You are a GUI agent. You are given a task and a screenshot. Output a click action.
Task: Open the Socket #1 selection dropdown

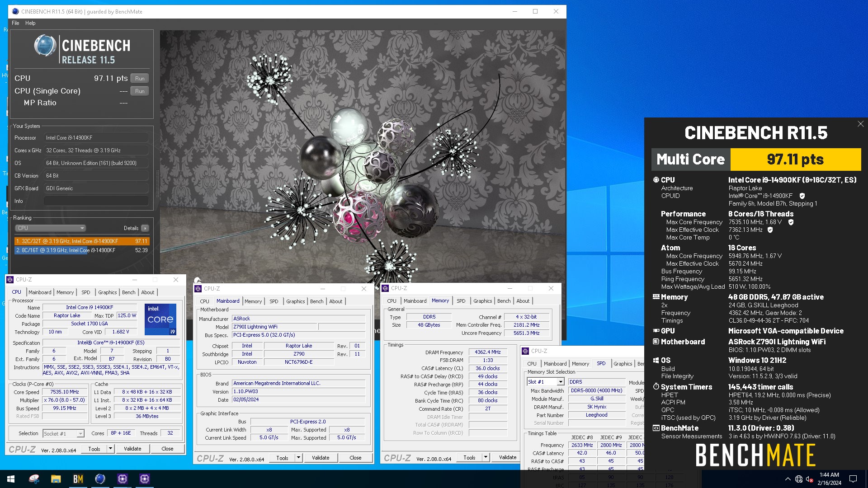(x=64, y=433)
